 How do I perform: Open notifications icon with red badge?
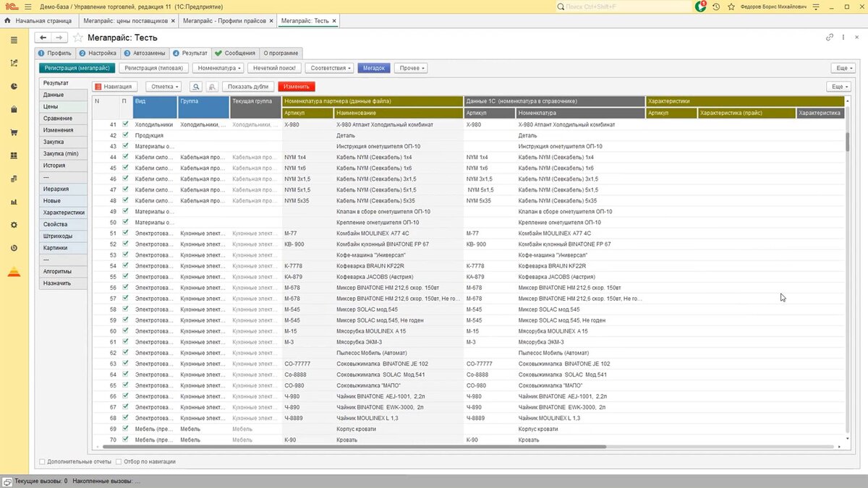pos(700,6)
